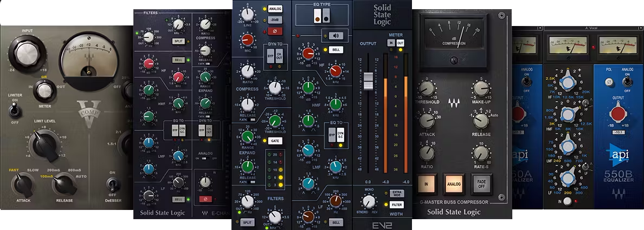This screenshot has height=230, width=644.
Task: Select the brown EQ TYPE switch in EV2
Action: click(317, 16)
